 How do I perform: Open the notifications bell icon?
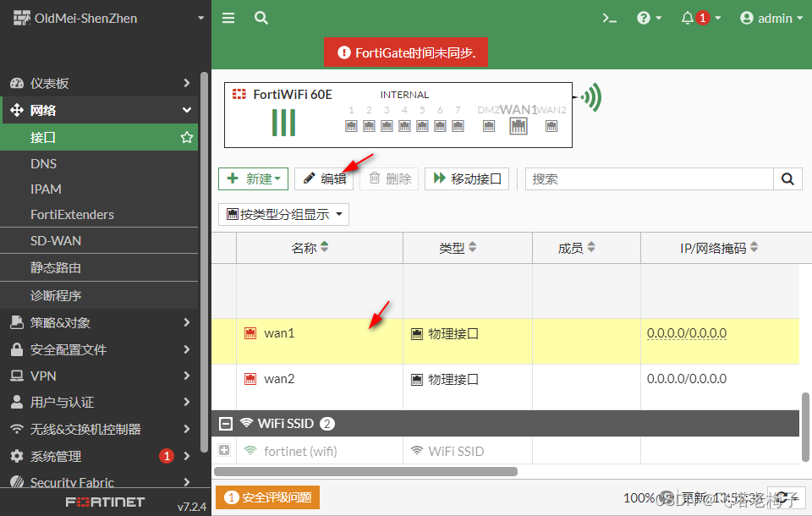point(700,18)
